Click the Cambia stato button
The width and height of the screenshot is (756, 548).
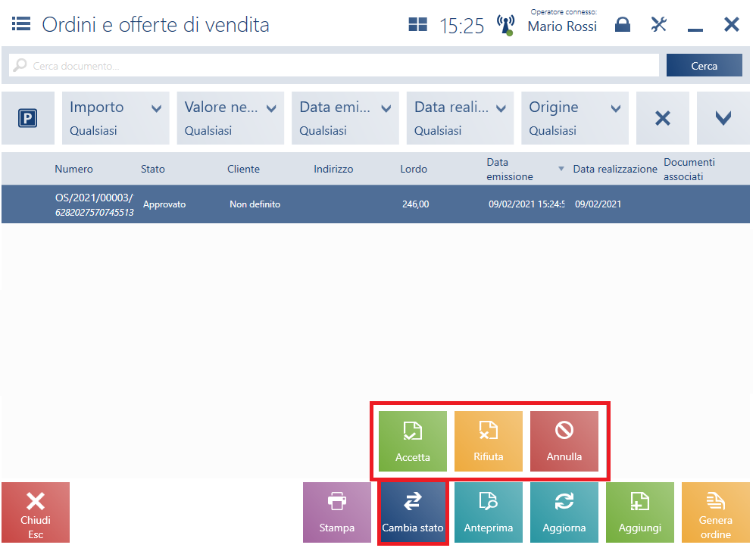413,512
